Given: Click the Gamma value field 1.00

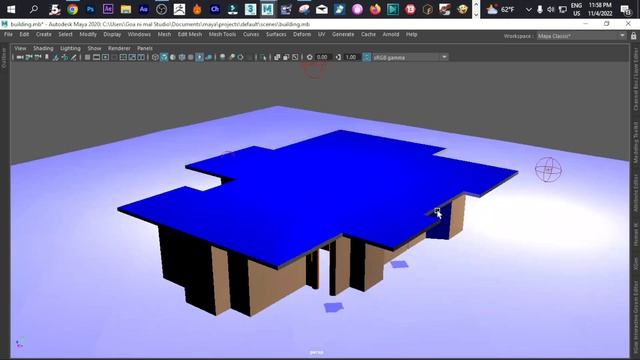Looking at the screenshot, I should [x=351, y=58].
